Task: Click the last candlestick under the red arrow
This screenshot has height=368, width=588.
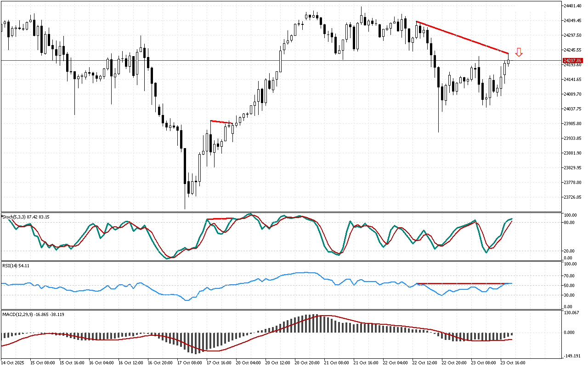Action: pyautogui.click(x=508, y=62)
